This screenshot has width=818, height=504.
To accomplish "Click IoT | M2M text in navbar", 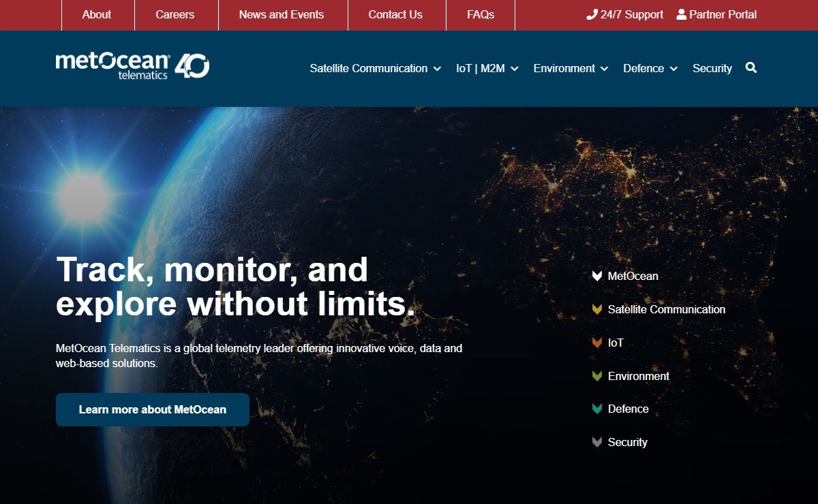I will coord(481,68).
